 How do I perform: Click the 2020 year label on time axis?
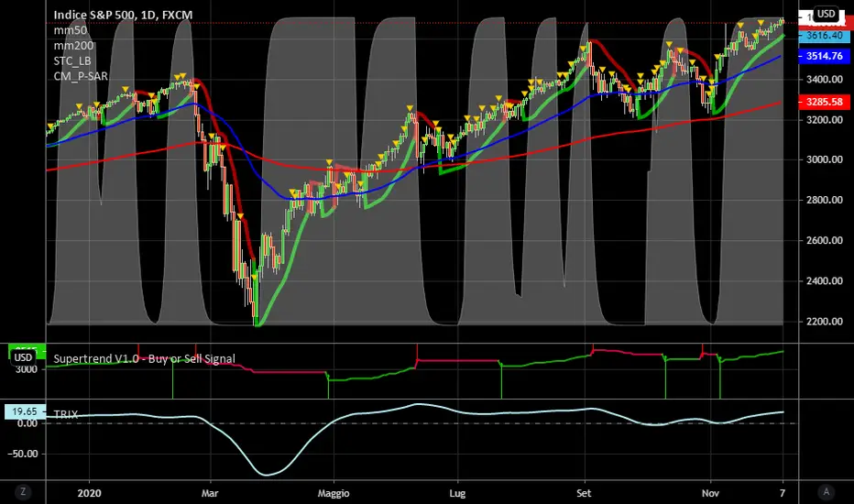tap(89, 493)
